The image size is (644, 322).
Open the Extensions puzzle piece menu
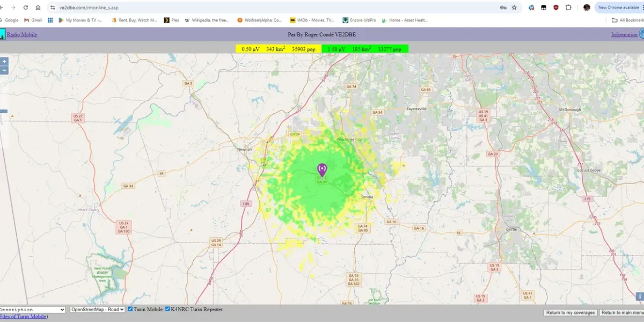point(569,8)
